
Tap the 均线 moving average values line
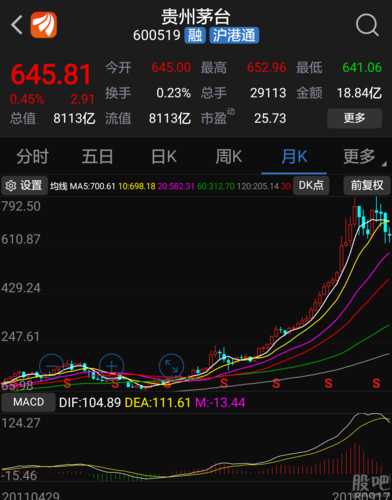tap(170, 186)
